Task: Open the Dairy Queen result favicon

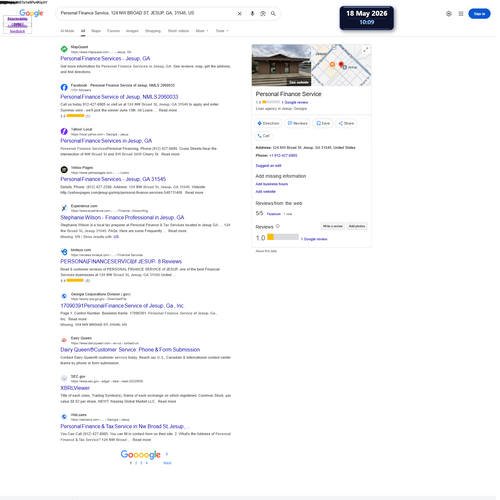Action: pyautogui.click(x=64, y=340)
